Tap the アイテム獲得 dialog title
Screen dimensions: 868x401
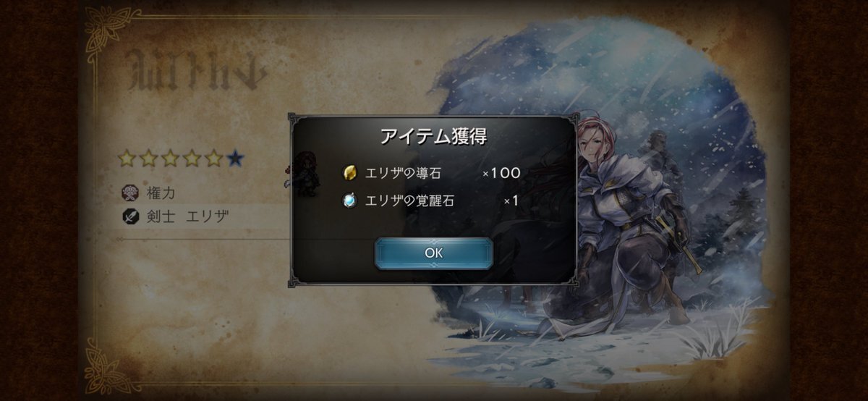pyautogui.click(x=433, y=138)
